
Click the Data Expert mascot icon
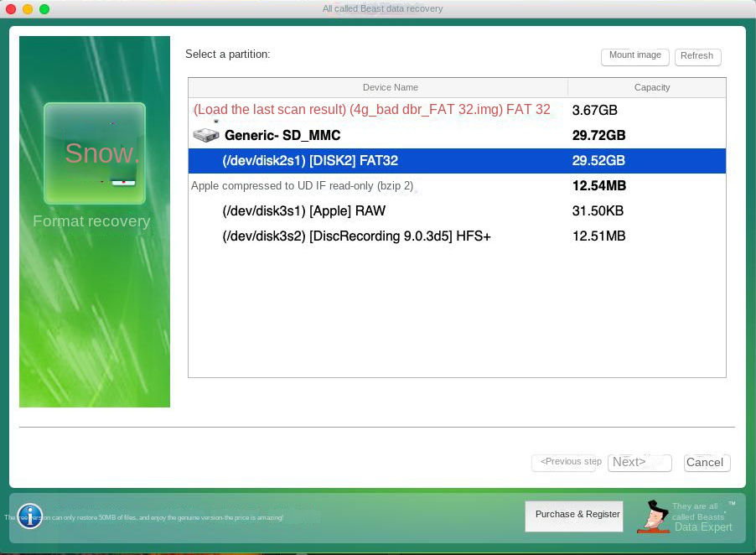pos(653,516)
